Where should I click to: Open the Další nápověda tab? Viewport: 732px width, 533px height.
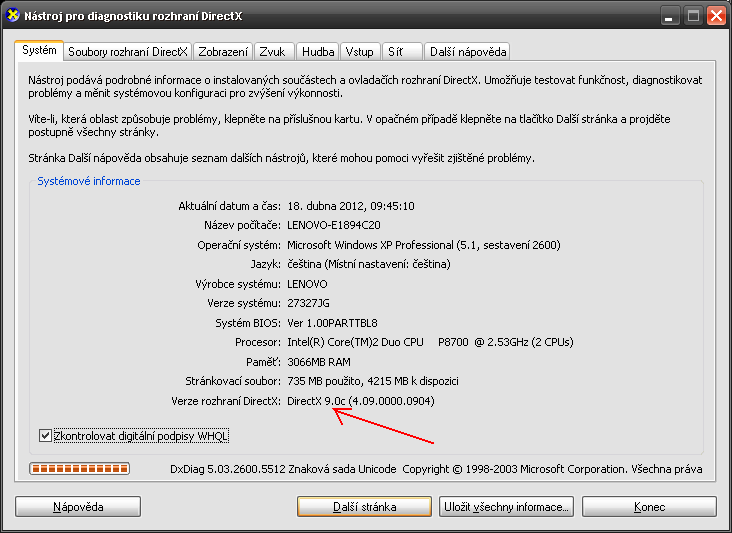point(467,52)
